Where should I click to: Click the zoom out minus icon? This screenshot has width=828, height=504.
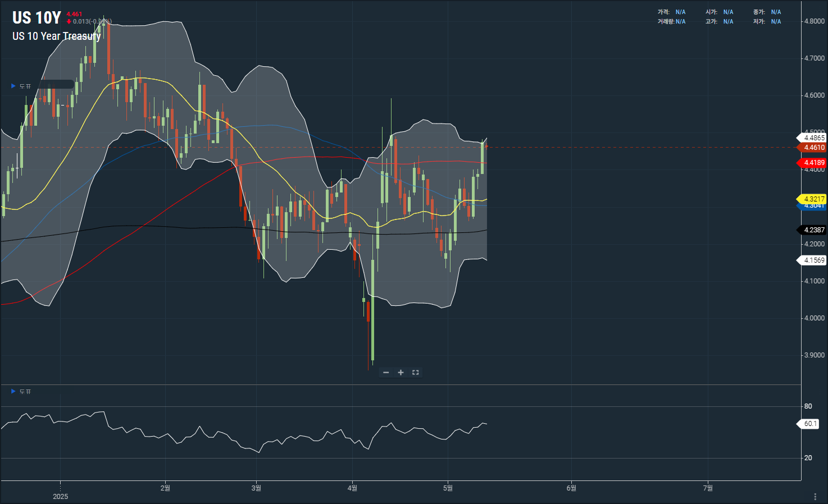386,373
